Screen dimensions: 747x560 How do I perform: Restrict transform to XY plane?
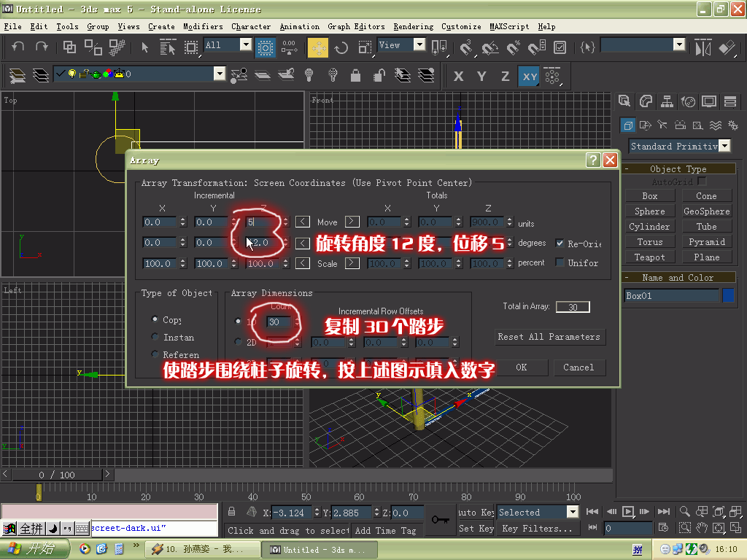530,76
